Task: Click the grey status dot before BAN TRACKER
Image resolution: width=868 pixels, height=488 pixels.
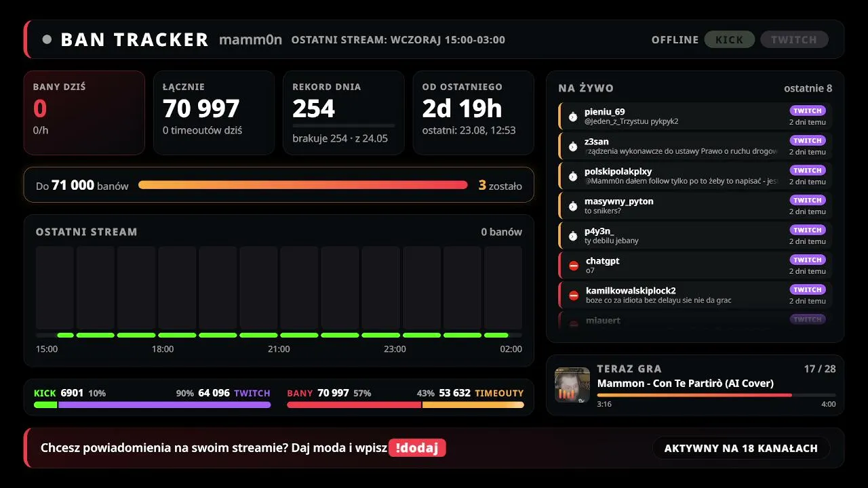Action: [47, 39]
